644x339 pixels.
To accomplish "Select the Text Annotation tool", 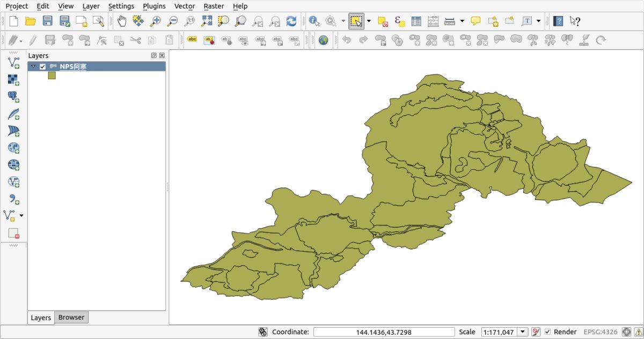I will click(527, 21).
